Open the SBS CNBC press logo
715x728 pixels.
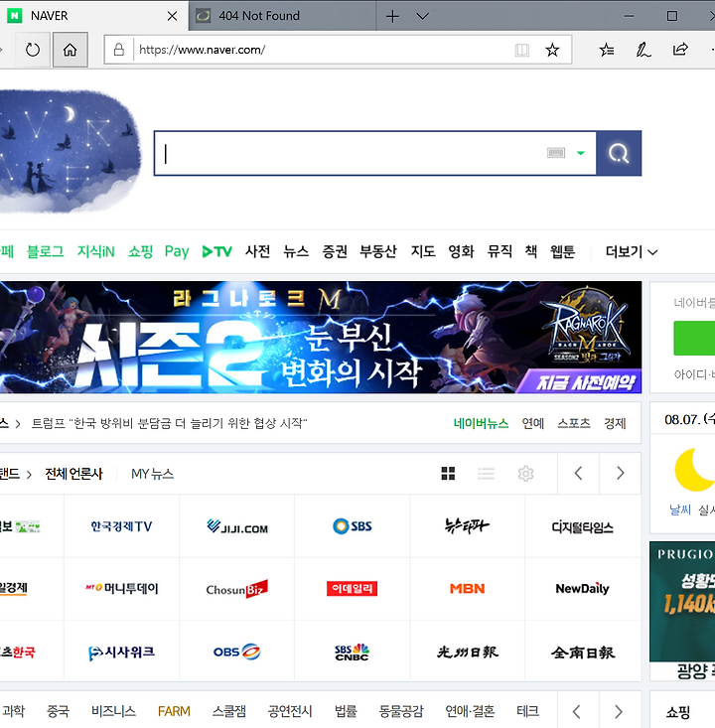pos(352,652)
